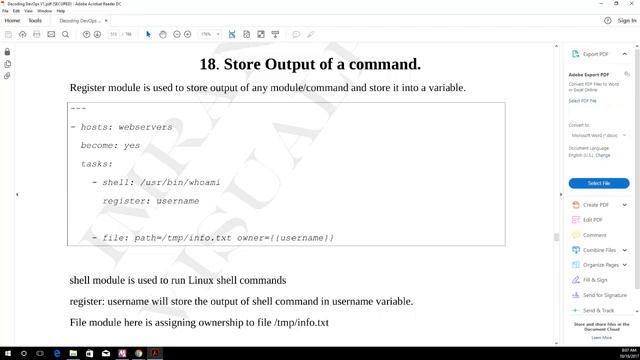Expand the Create PDF chevron
The width and height of the screenshot is (640, 360).
(x=624, y=205)
